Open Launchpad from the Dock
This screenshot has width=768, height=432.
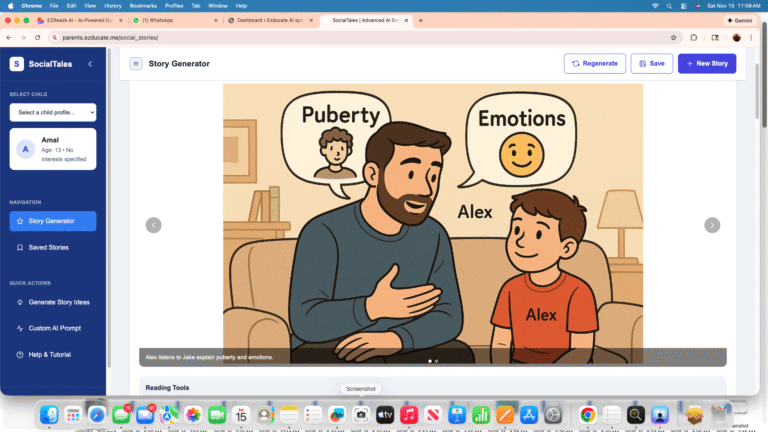pyautogui.click(x=73, y=415)
